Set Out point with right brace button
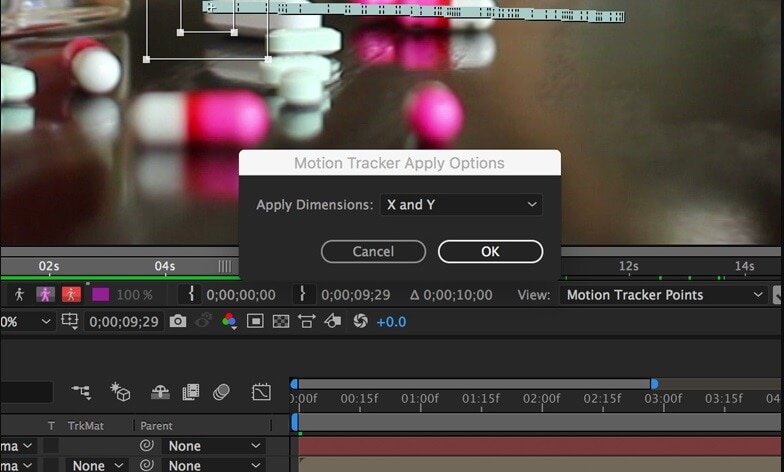This screenshot has height=472, width=784. [302, 294]
